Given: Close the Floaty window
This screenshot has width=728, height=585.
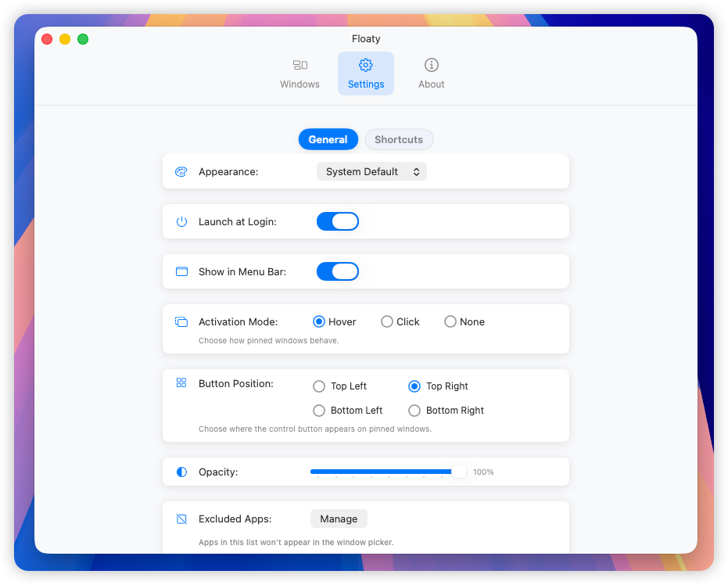Looking at the screenshot, I should pos(47,39).
